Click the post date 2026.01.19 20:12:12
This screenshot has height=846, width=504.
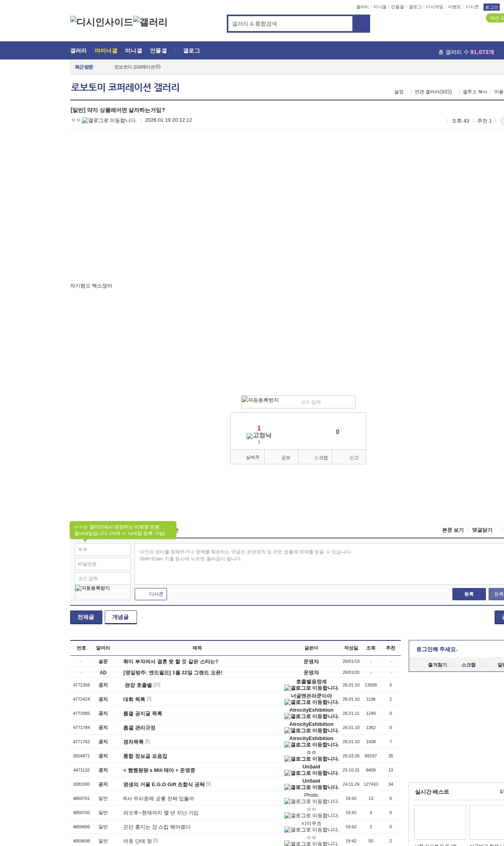[169, 120]
